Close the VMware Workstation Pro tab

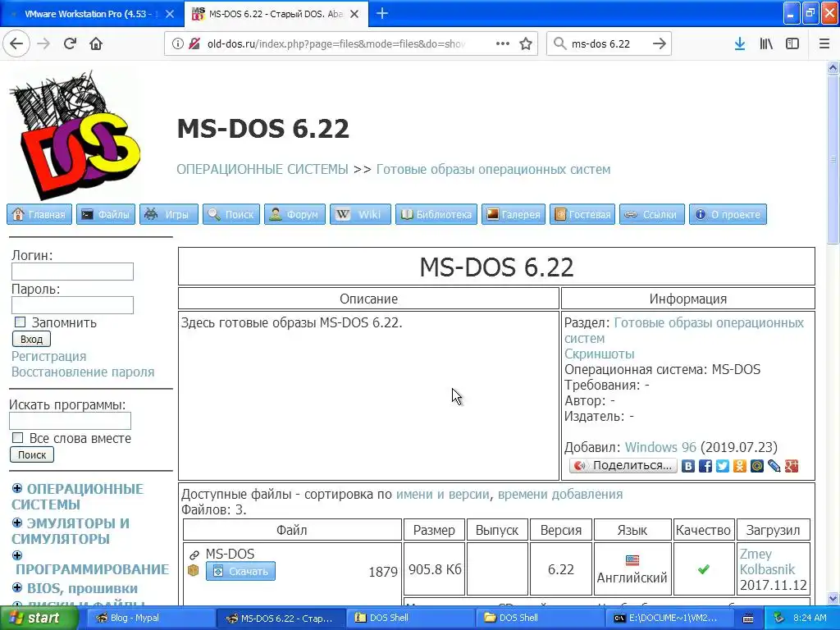[169, 14]
